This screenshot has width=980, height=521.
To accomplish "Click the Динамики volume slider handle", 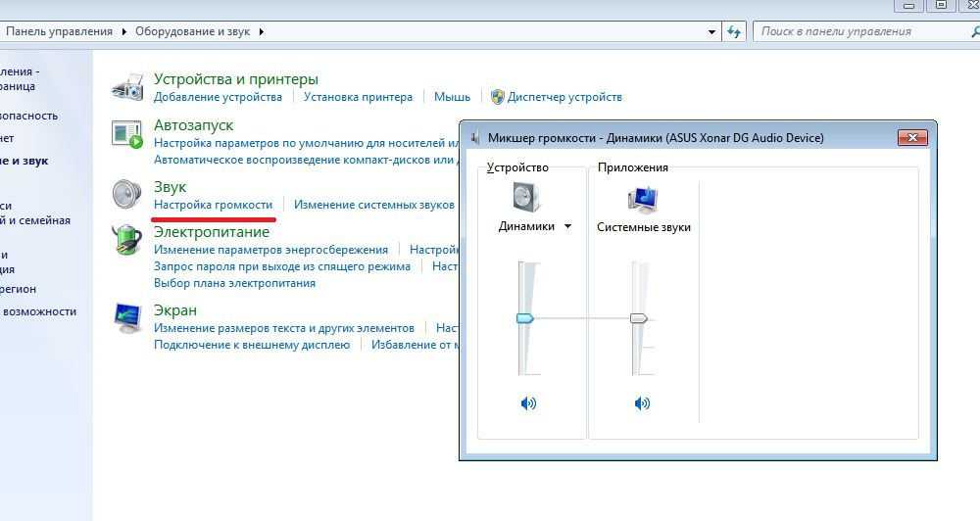I will pos(525,318).
